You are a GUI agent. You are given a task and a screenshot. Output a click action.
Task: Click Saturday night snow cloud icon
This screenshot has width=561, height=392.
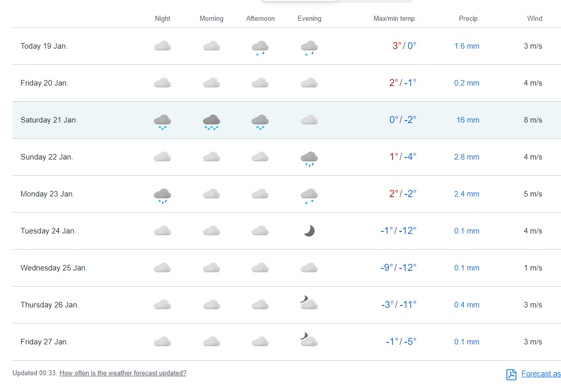162,122
